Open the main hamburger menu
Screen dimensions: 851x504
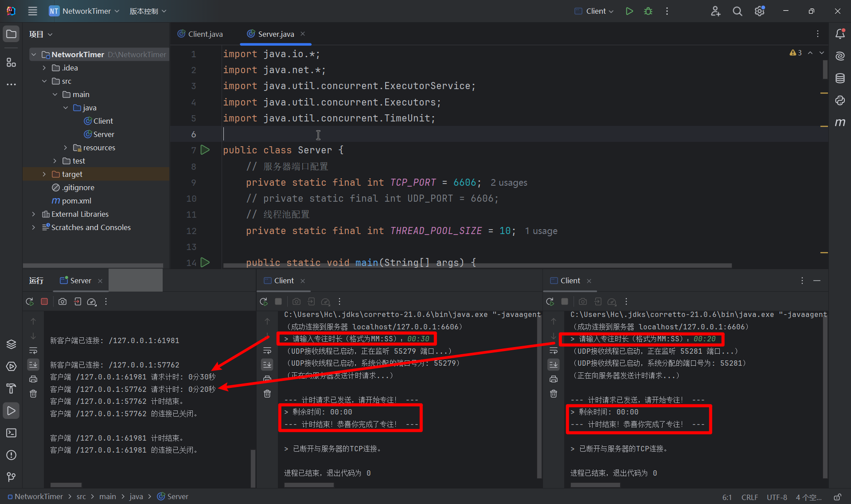pyautogui.click(x=32, y=11)
